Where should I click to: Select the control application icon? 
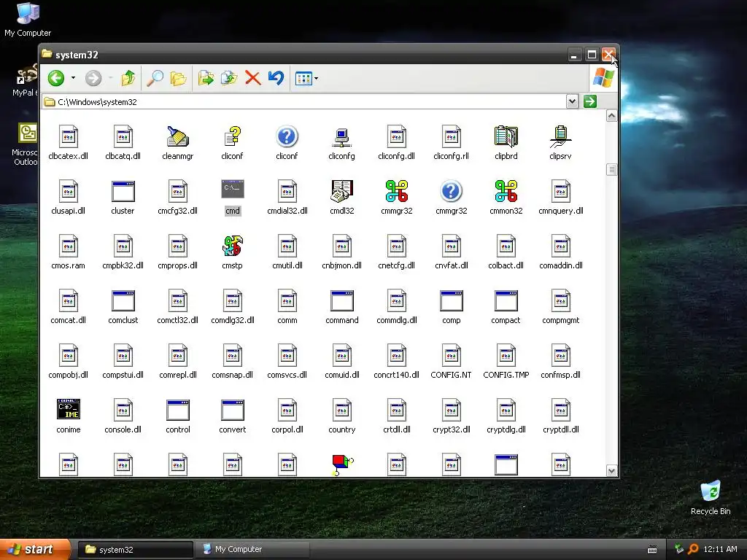click(x=178, y=410)
